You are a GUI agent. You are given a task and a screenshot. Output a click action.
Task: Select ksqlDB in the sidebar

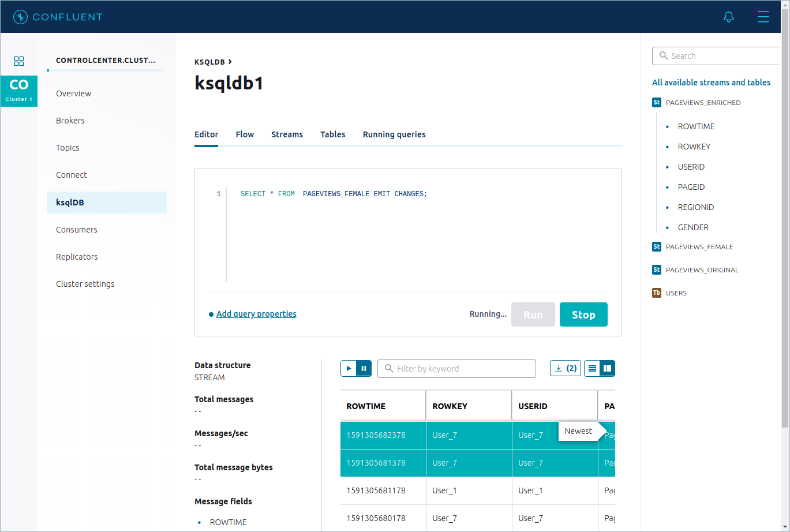(x=107, y=203)
